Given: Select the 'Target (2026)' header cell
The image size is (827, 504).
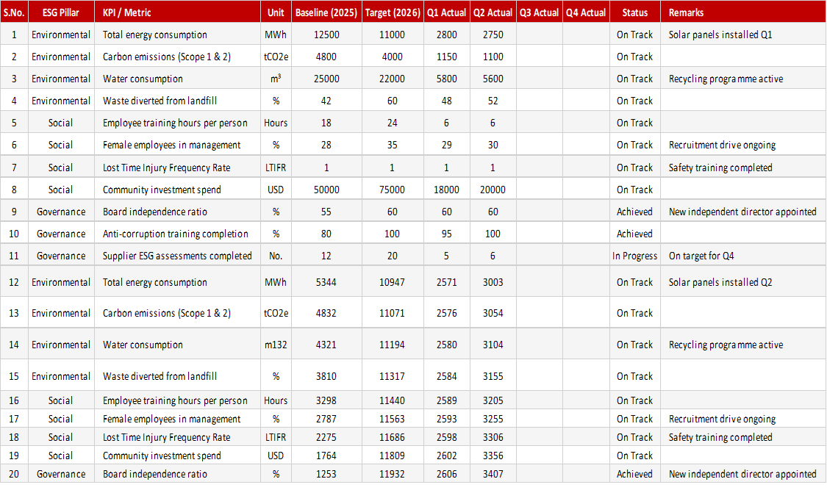Looking at the screenshot, I should point(392,12).
